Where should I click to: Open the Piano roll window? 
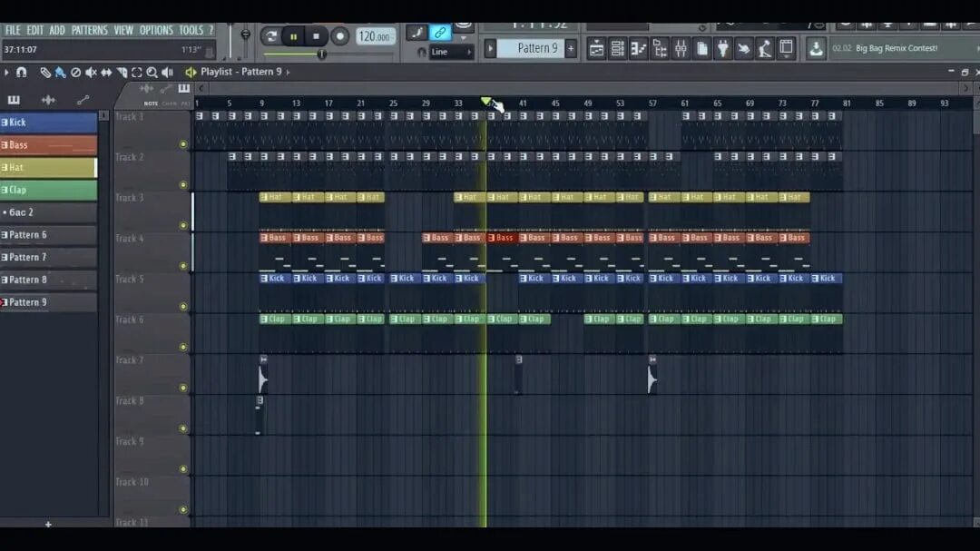pos(639,48)
